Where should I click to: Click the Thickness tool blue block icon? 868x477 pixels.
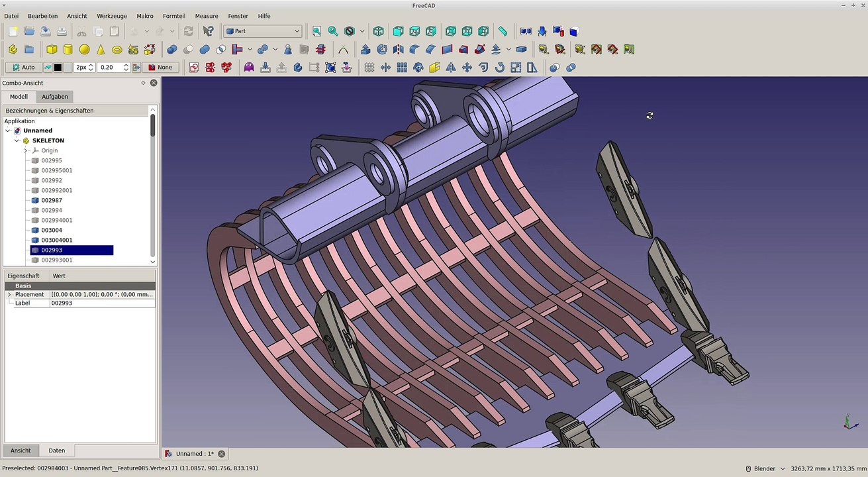[521, 49]
